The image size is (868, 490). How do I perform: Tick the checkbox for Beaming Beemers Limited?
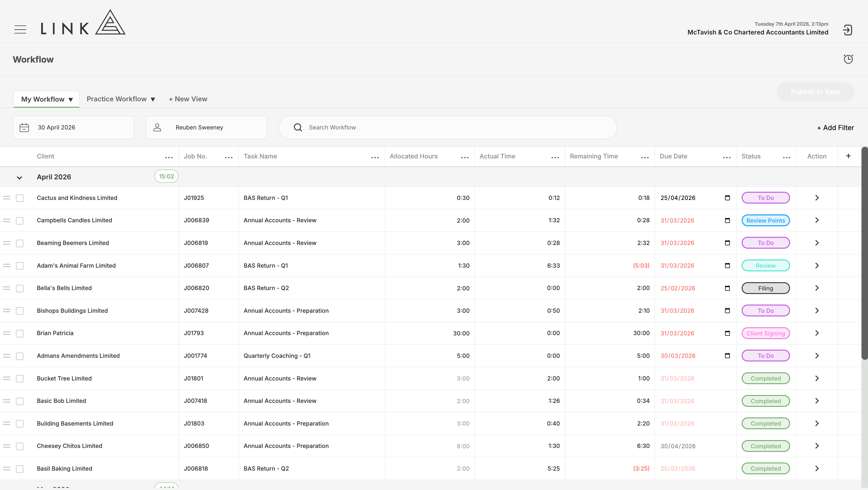point(20,243)
